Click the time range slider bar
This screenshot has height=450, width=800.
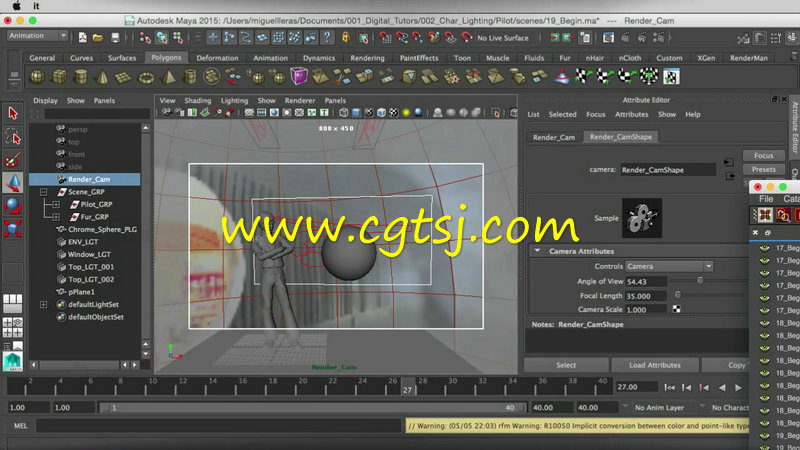(x=312, y=408)
